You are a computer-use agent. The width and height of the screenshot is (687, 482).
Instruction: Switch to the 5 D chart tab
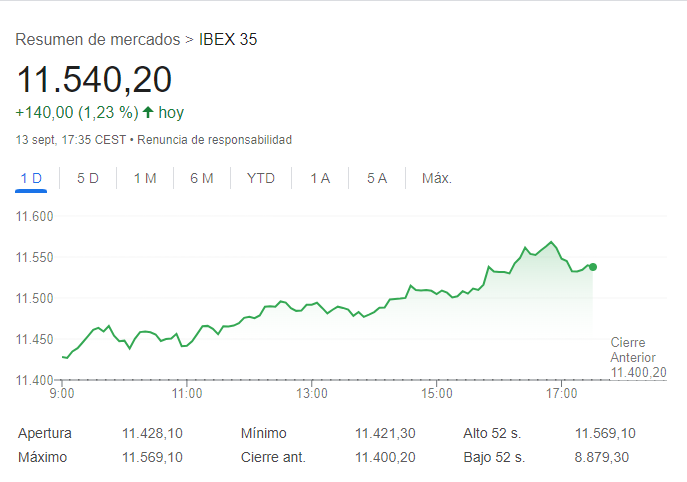[88, 178]
